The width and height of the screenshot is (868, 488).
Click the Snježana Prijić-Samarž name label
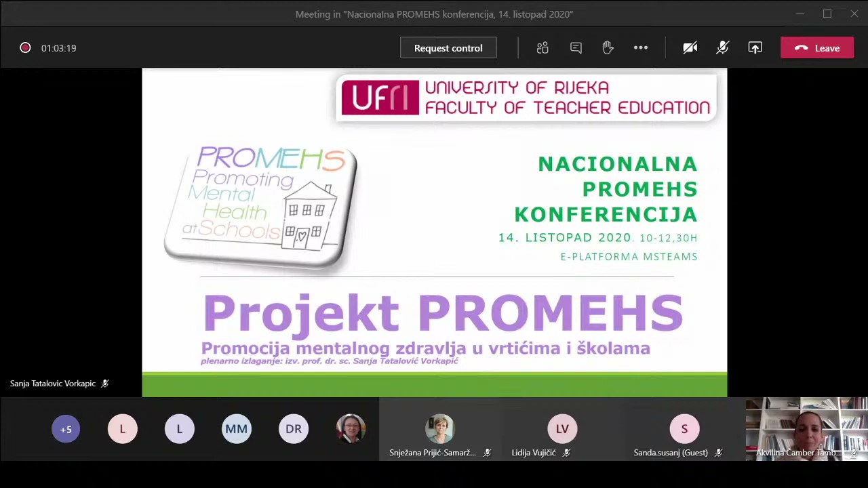coord(433,453)
